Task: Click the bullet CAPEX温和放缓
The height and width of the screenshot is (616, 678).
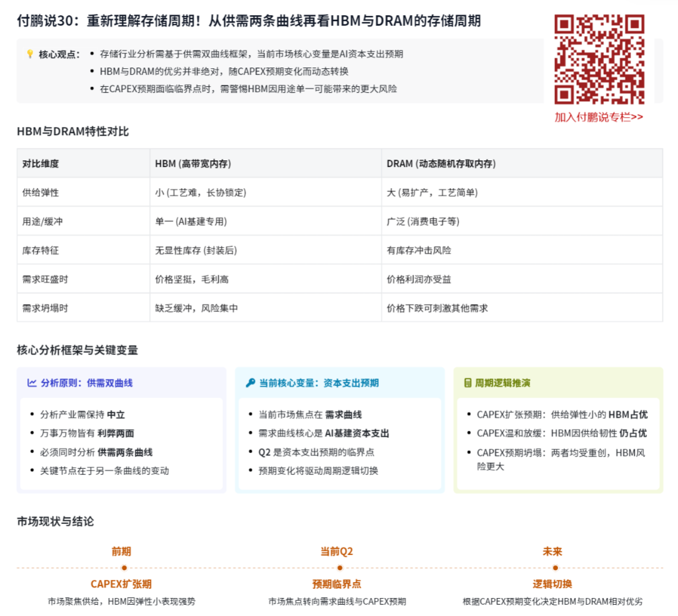Action: coord(561,433)
